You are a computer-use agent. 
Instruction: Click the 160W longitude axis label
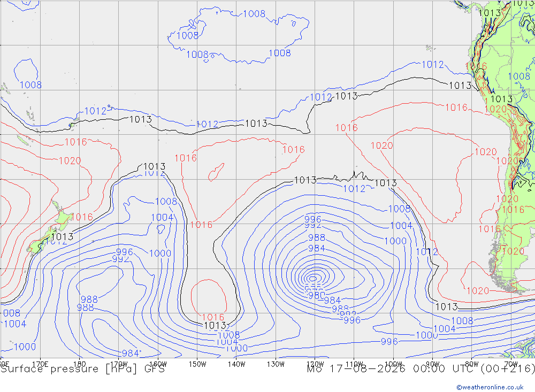(x=158, y=364)
